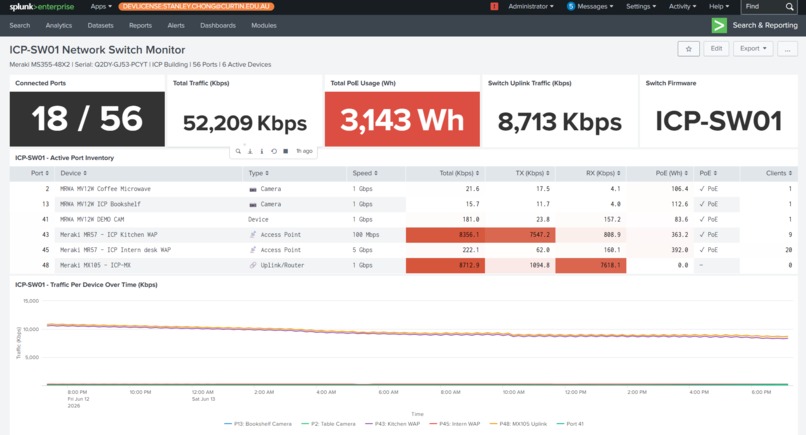Click the Uplink/Router link icon
The image size is (806, 435).
253,265
